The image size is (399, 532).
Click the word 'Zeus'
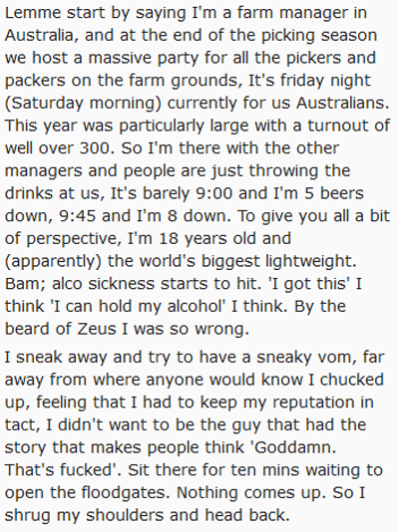97,329
